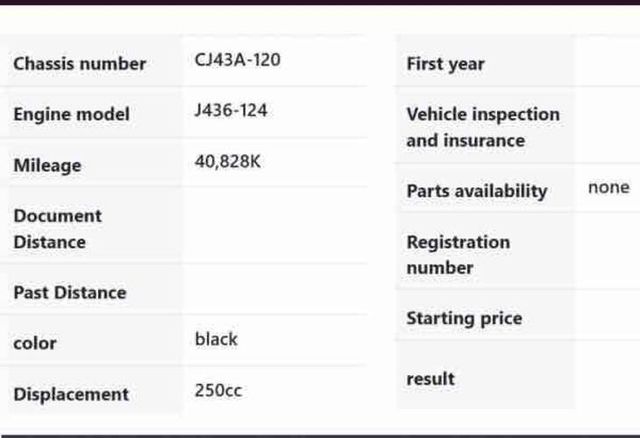Click the Starting price label
640x438 pixels.
pyautogui.click(x=463, y=319)
